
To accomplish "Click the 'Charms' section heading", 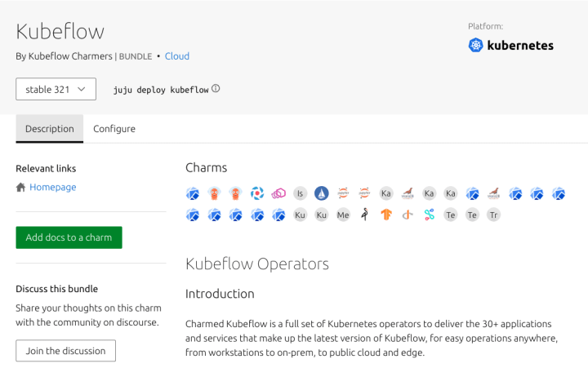I will point(207,167).
